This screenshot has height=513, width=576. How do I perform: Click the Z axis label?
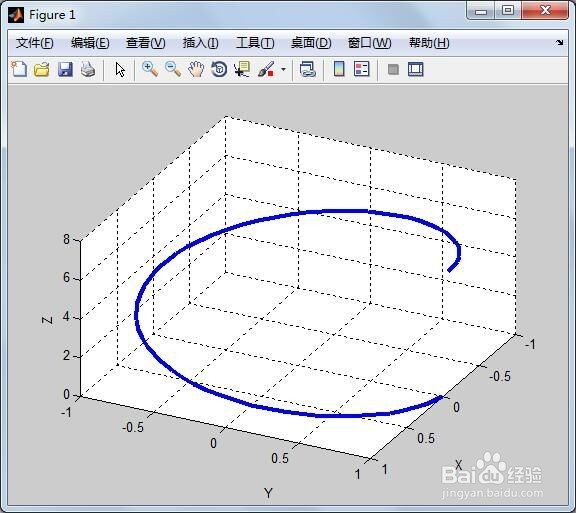point(47,320)
